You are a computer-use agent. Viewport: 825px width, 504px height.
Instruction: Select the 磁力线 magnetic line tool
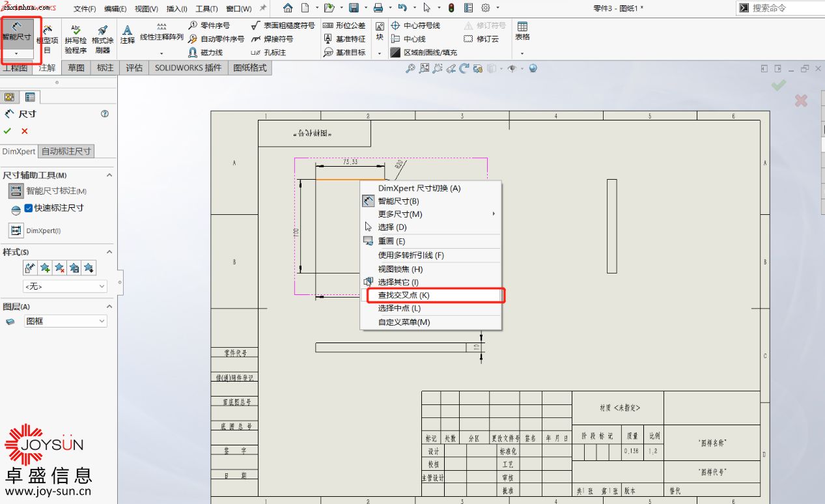(x=206, y=53)
